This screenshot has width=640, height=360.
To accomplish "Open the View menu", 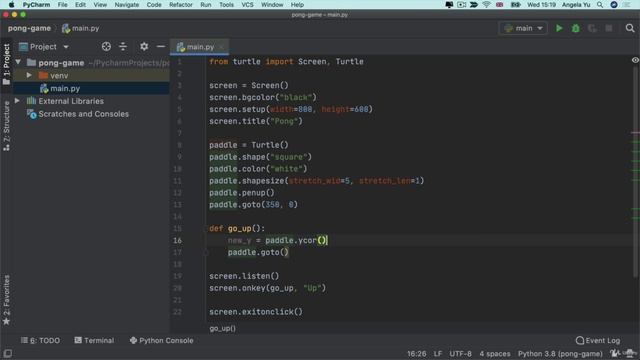I will click(100, 4).
